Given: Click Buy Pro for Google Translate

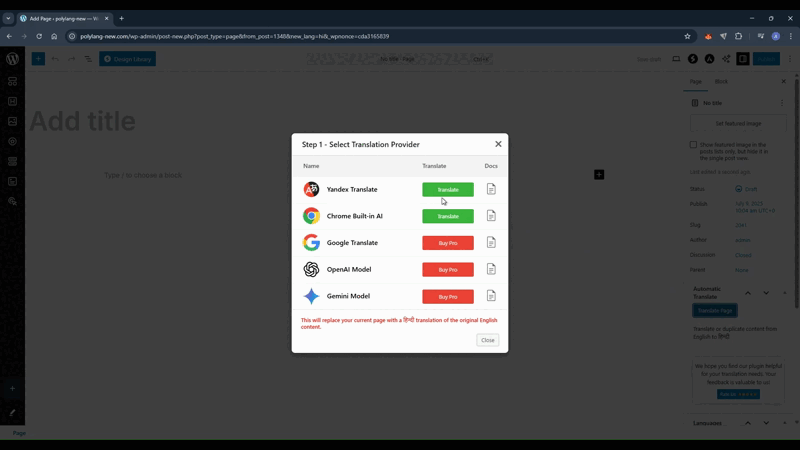Looking at the screenshot, I should (x=447, y=243).
